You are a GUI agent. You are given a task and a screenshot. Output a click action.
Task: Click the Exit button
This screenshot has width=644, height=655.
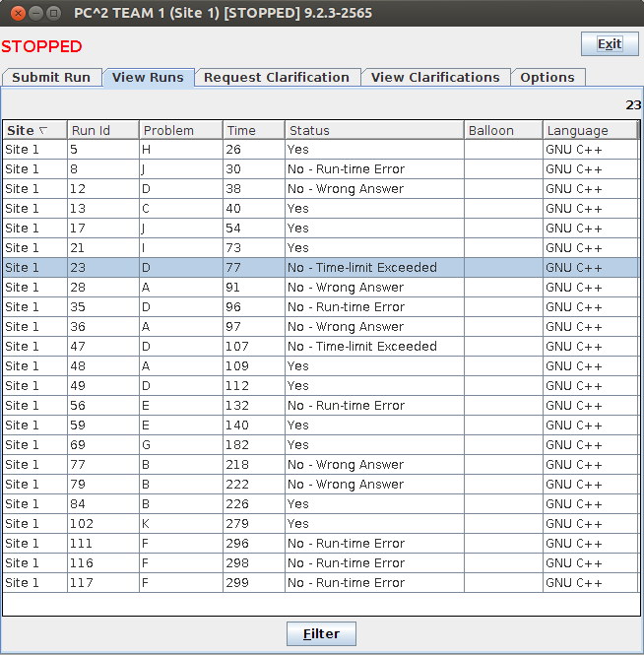click(610, 43)
